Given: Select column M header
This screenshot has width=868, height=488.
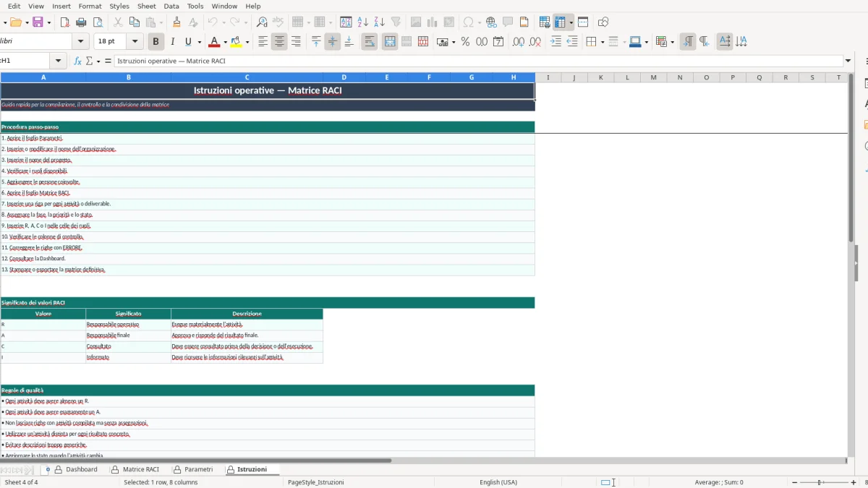Looking at the screenshot, I should 653,77.
